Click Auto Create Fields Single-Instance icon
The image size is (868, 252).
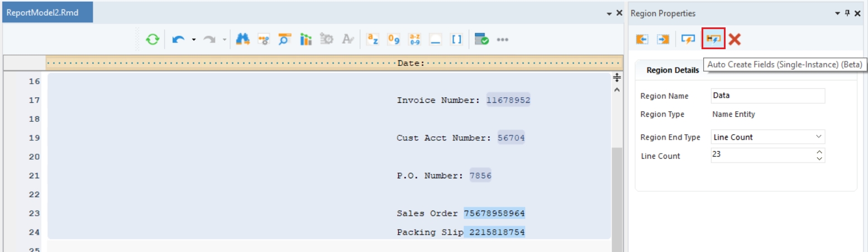point(713,39)
